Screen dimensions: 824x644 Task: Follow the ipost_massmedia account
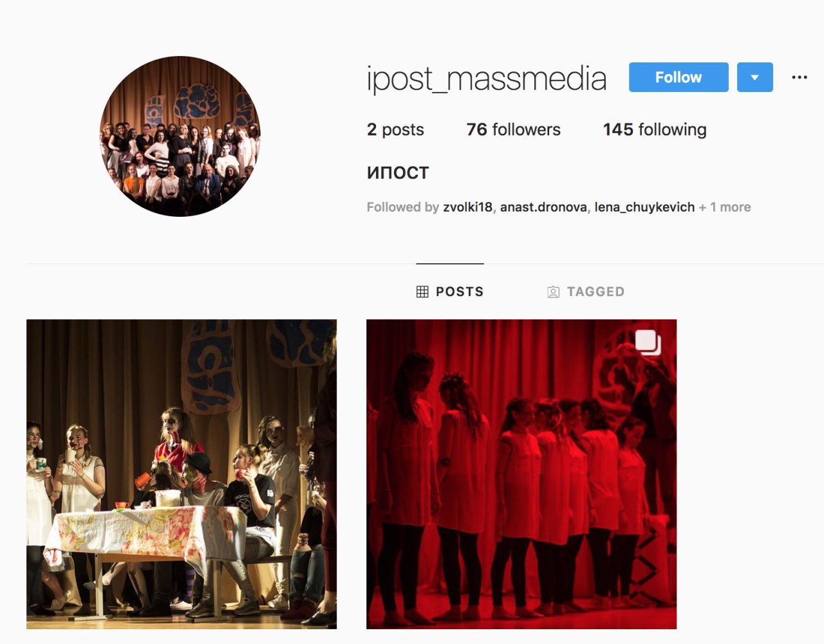point(679,77)
